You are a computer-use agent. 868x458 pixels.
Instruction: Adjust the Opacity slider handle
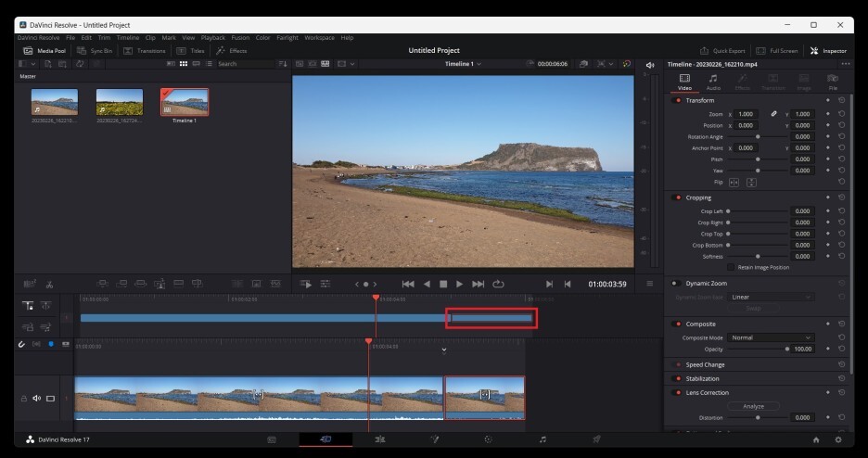click(x=787, y=349)
